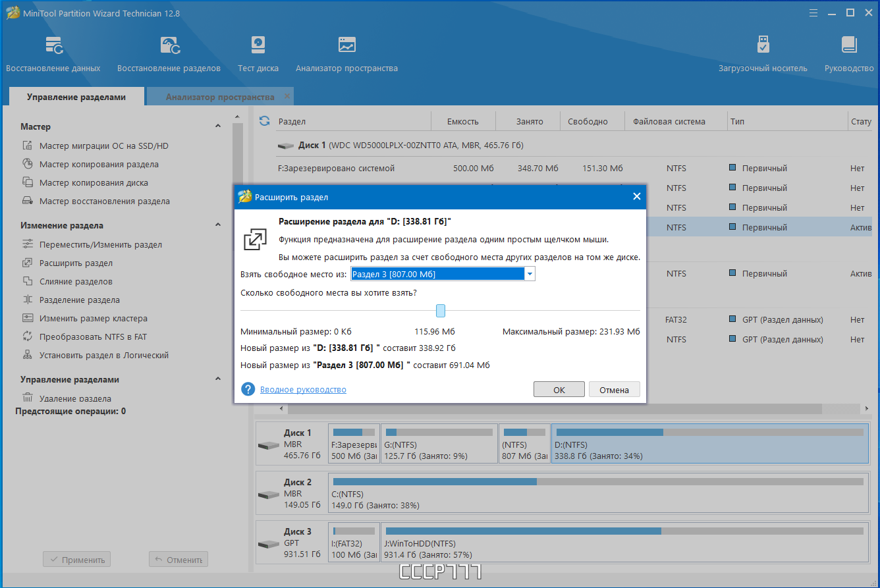Click the disk copy wizard icon
The height and width of the screenshot is (588, 880).
28,182
